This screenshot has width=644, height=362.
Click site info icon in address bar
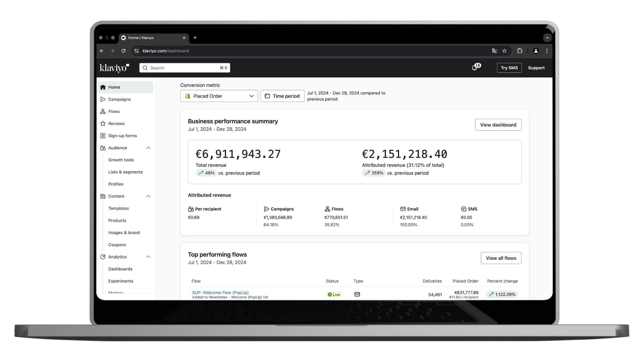pyautogui.click(x=136, y=51)
